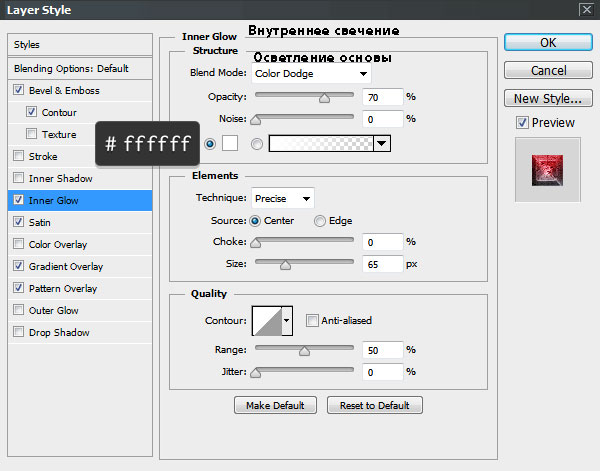600x471 pixels.
Task: Open Blending Options: Default
Action: tap(80, 68)
